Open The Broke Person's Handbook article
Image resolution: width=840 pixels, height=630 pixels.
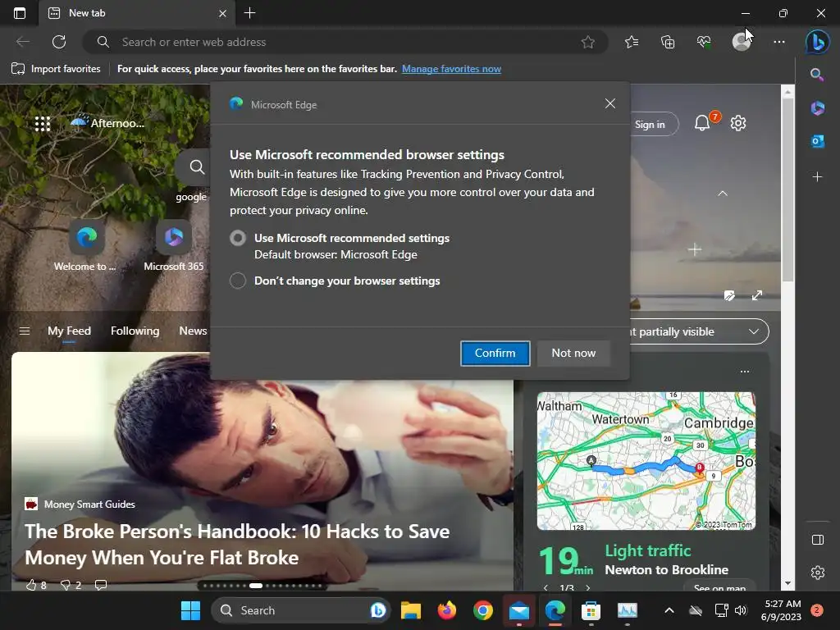[x=237, y=545]
